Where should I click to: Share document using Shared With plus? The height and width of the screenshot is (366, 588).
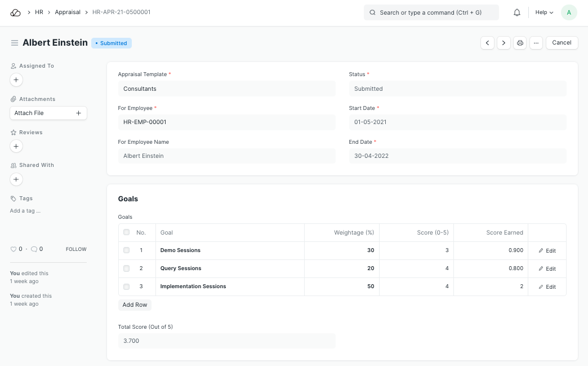click(16, 179)
